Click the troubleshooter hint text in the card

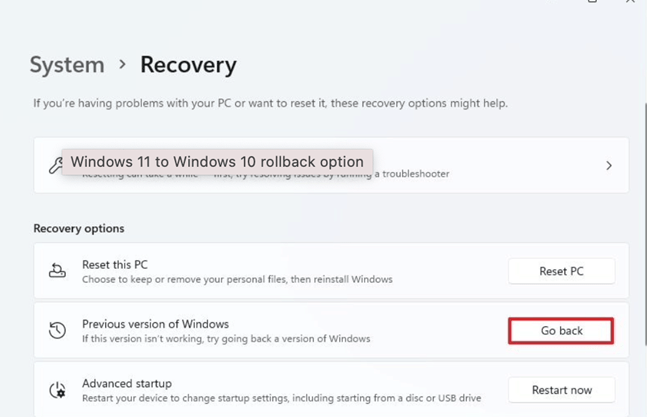point(266,174)
